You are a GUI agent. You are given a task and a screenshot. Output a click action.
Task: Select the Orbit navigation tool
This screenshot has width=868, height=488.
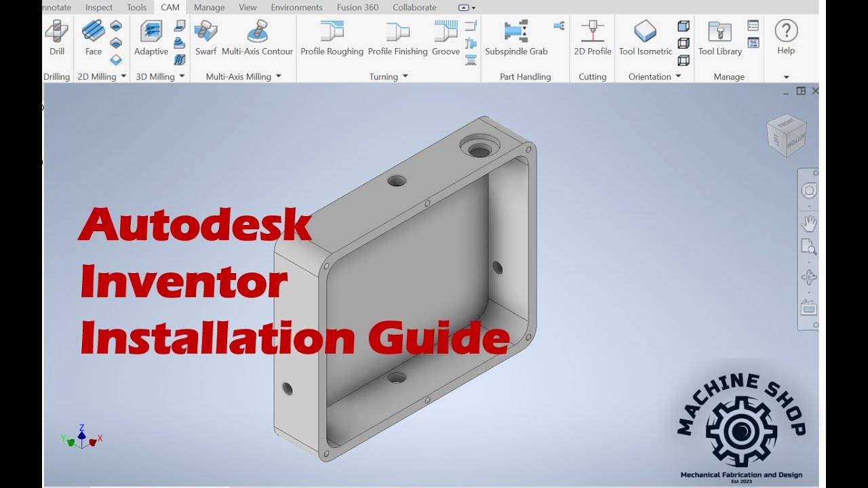coord(808,277)
